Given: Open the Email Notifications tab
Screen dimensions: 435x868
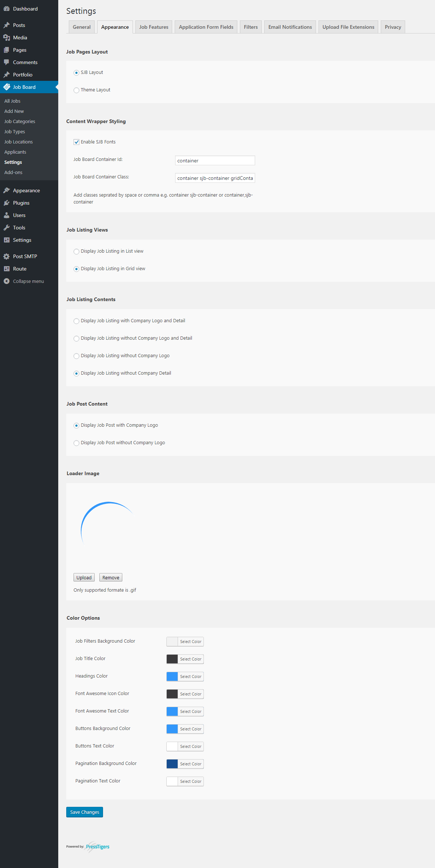Looking at the screenshot, I should coord(290,27).
